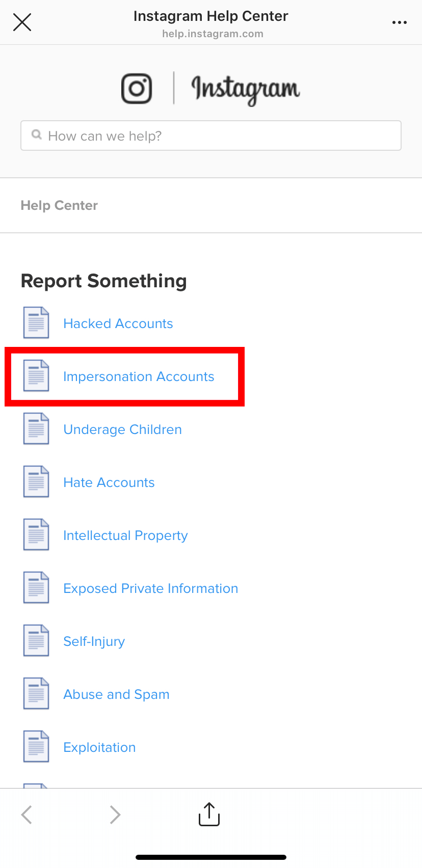The width and height of the screenshot is (422, 868).
Task: Click the Instagram camera logo icon
Action: click(x=136, y=88)
